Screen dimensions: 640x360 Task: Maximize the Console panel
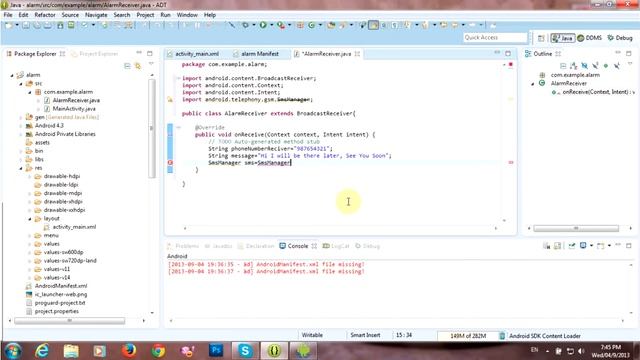pos(629,245)
